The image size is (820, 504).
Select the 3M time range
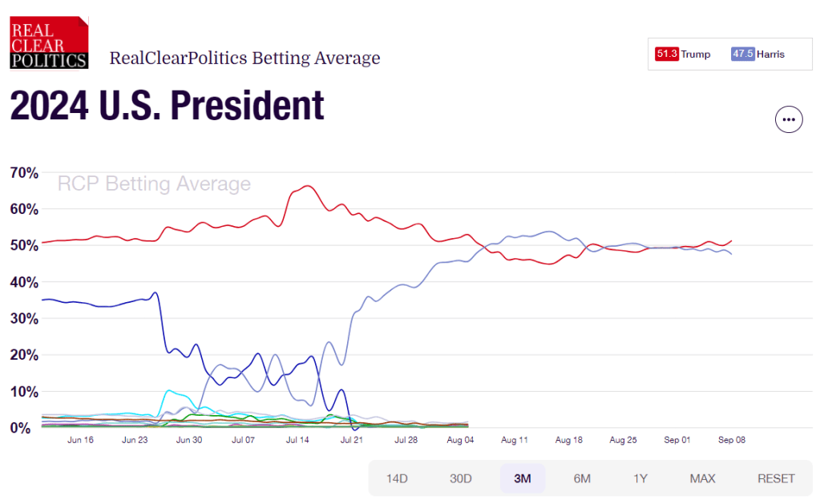point(522,478)
